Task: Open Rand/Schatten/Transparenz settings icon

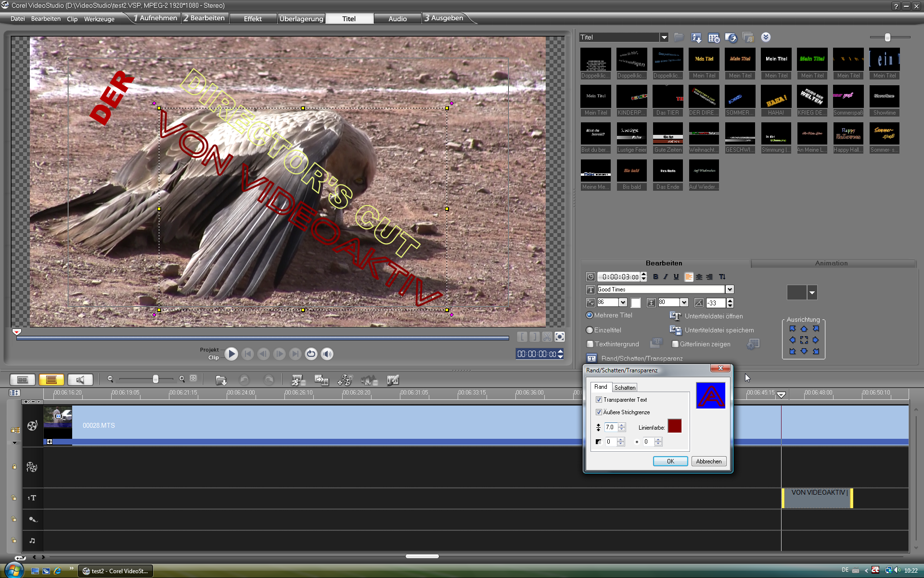Action: [x=591, y=358]
